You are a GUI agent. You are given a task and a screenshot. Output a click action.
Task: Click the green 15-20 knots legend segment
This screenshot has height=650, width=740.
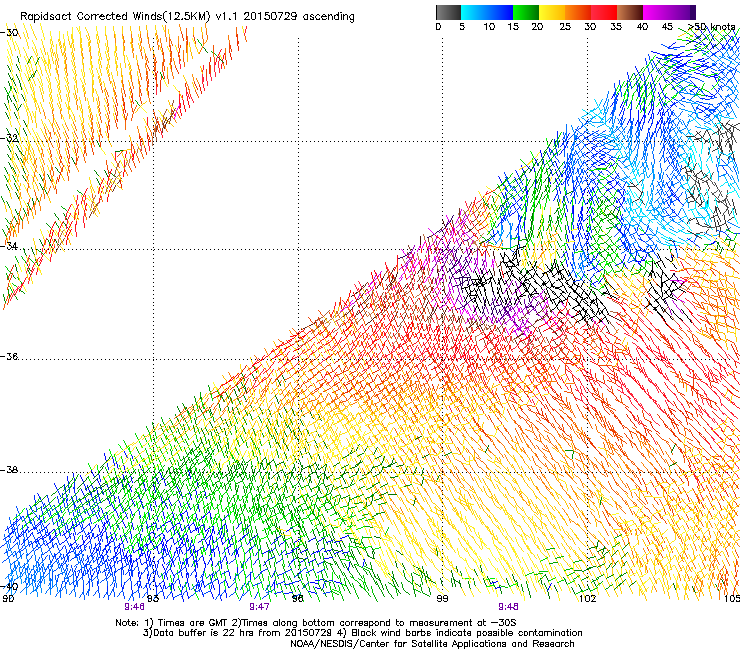pos(526,12)
